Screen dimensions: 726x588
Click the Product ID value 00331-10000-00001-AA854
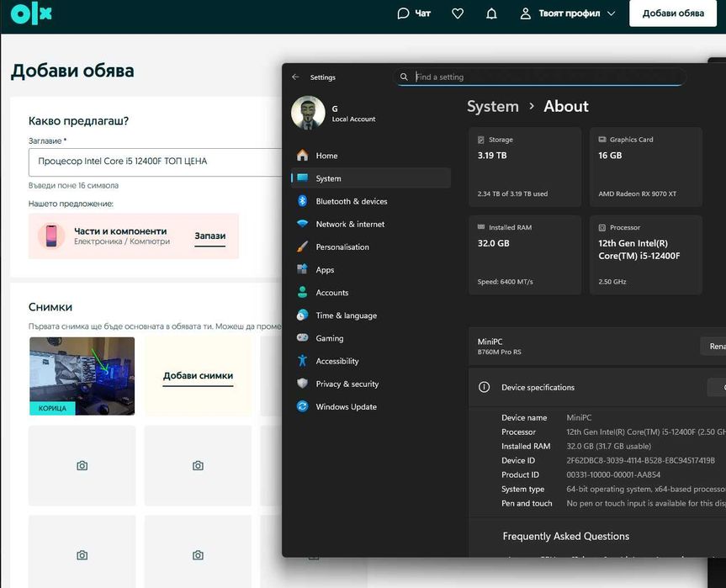click(613, 474)
